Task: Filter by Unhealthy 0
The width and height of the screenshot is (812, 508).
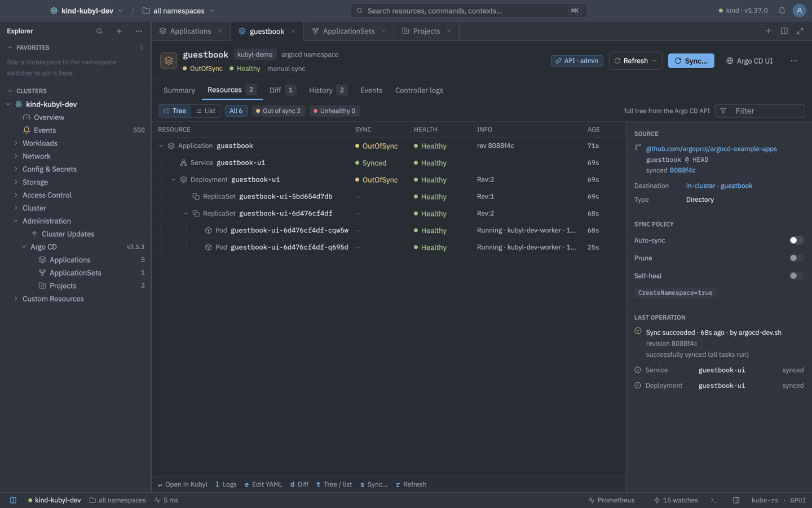Action: (334, 111)
